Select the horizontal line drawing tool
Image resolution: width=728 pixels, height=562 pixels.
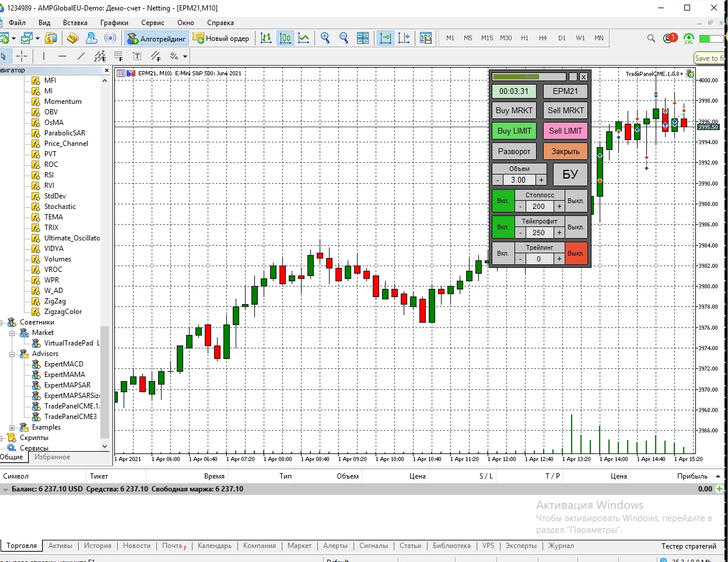click(x=62, y=56)
